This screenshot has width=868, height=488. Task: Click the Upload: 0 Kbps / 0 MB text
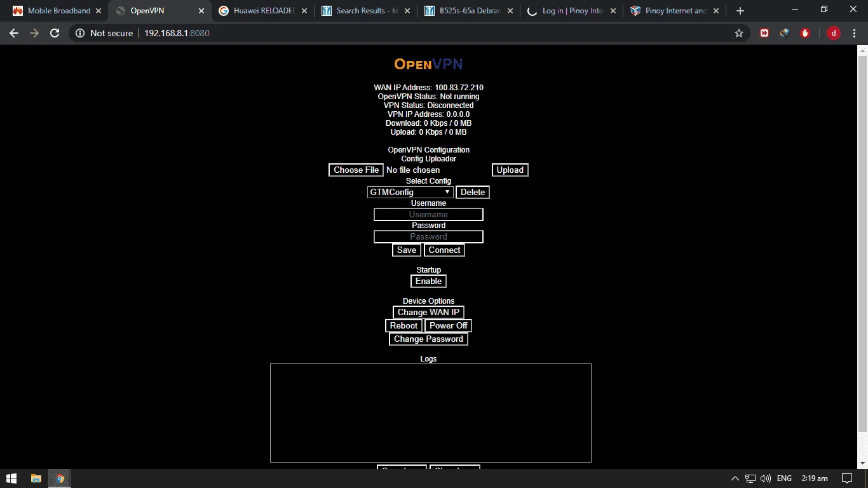point(428,132)
